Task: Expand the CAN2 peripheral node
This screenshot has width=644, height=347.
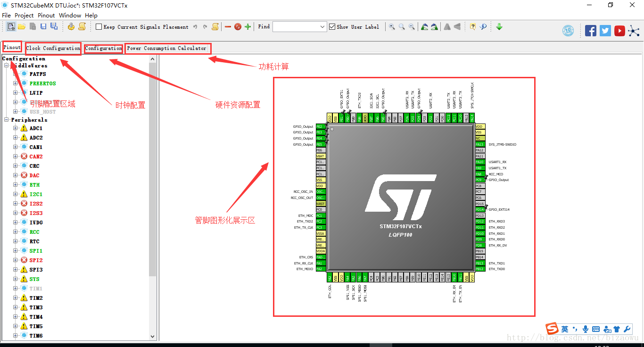Action: tap(15, 157)
